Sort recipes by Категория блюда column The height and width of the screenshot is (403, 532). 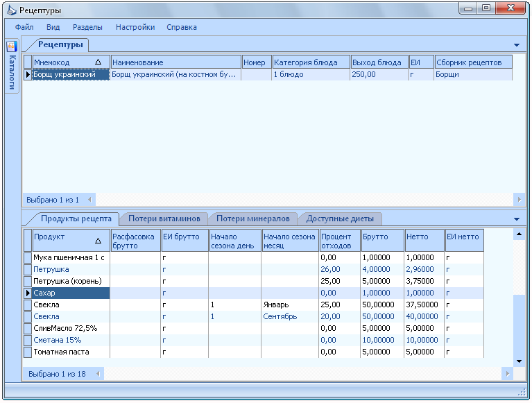tap(311, 62)
